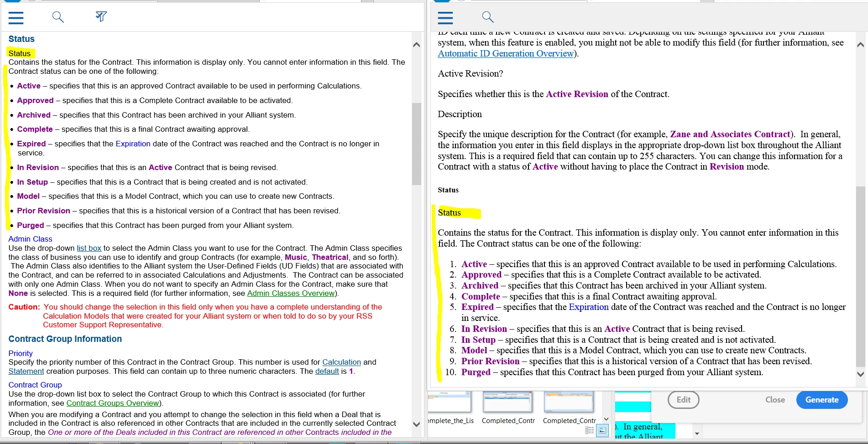Click the 'Priority' field heading
This screenshot has width=868, height=444.
tap(21, 353)
